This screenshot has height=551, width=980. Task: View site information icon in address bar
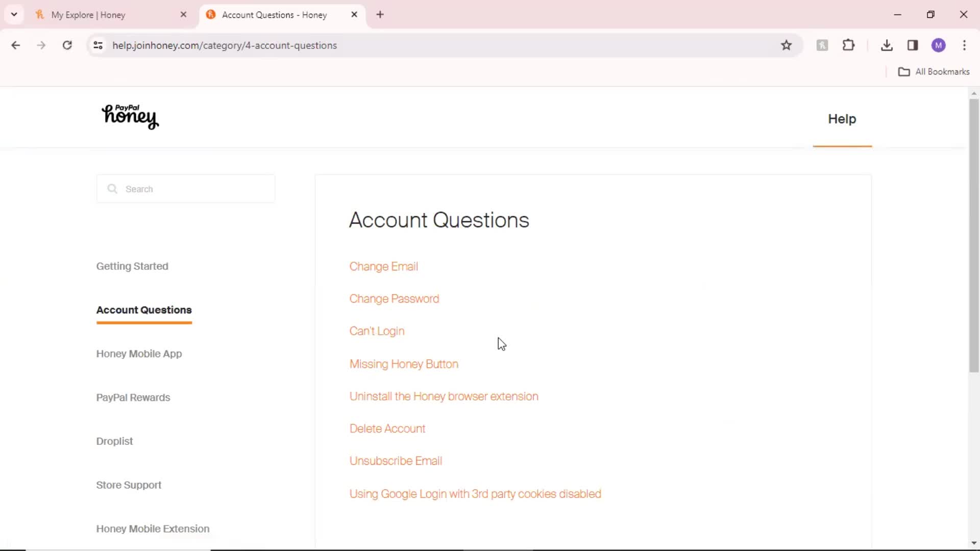click(98, 45)
